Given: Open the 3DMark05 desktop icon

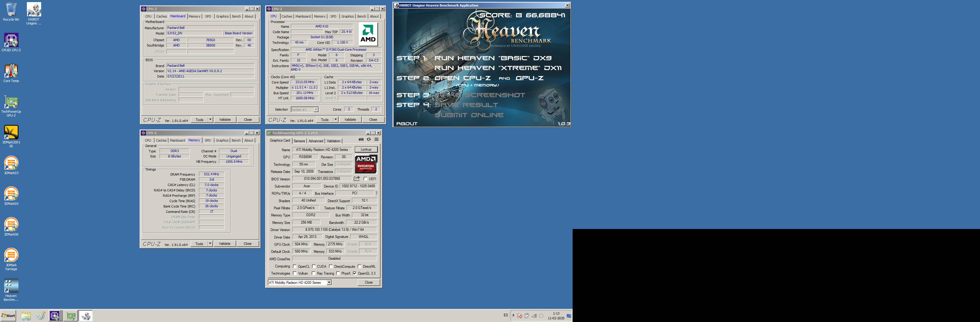Looking at the screenshot, I should pos(11,196).
